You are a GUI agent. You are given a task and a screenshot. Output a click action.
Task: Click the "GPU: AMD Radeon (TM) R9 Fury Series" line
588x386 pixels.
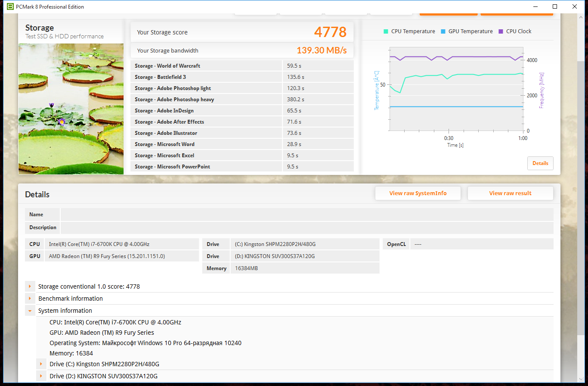(102, 333)
